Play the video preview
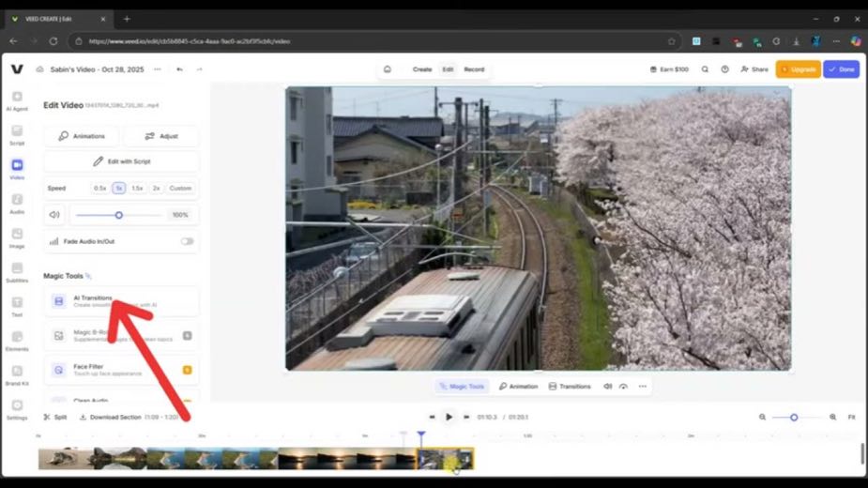Screen dimensions: 868x488 coord(449,417)
